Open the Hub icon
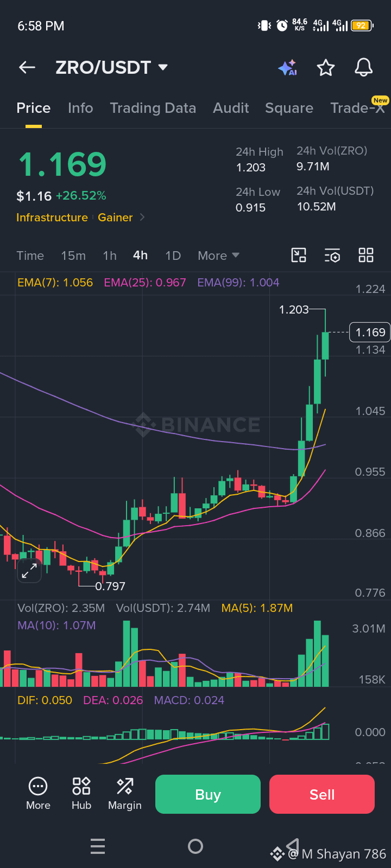This screenshot has height=868, width=391. 81,786
